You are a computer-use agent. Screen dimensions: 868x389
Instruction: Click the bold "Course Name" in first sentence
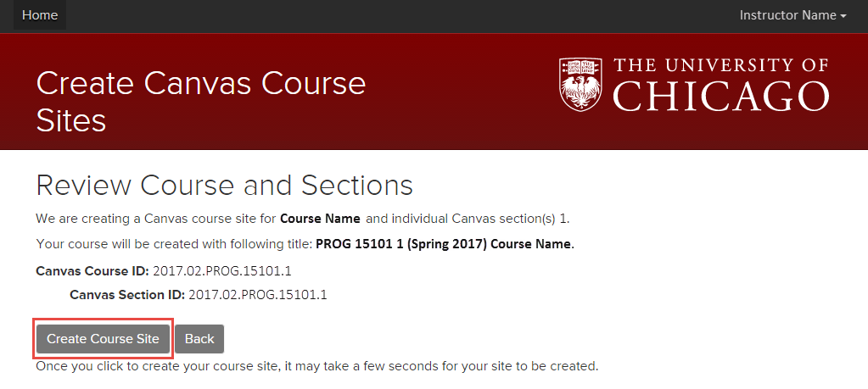coord(320,219)
